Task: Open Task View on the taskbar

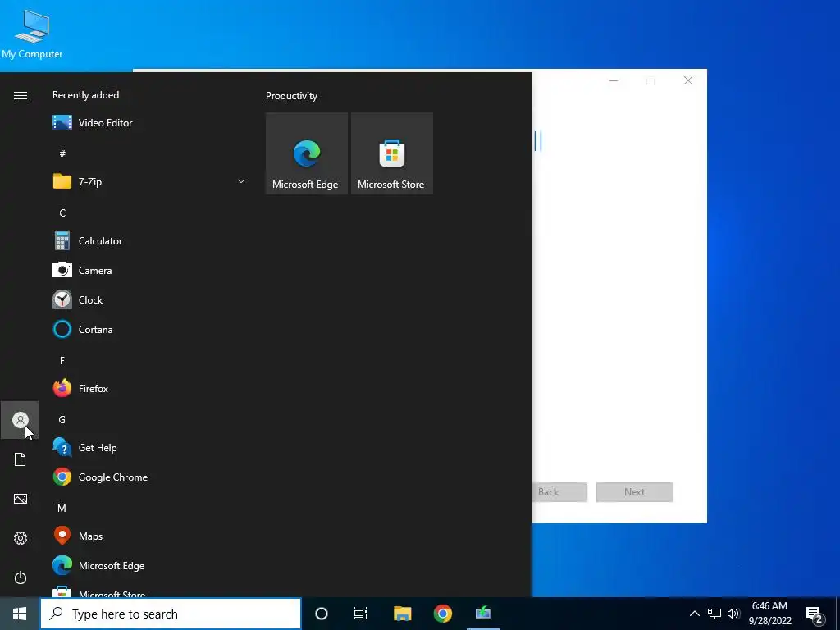Action: point(361,614)
